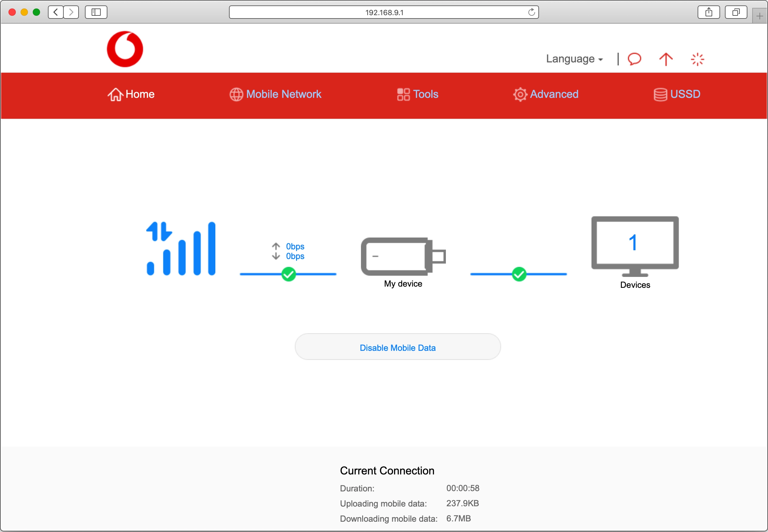Expand the Language dropdown

point(574,59)
